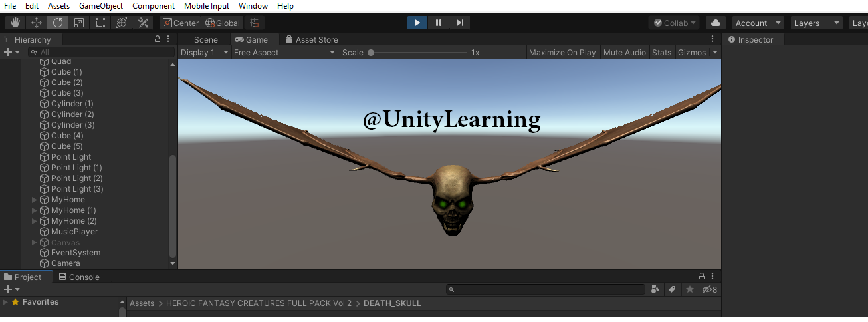Open the Project create plus menu
This screenshot has width=868, height=322.
[11, 289]
